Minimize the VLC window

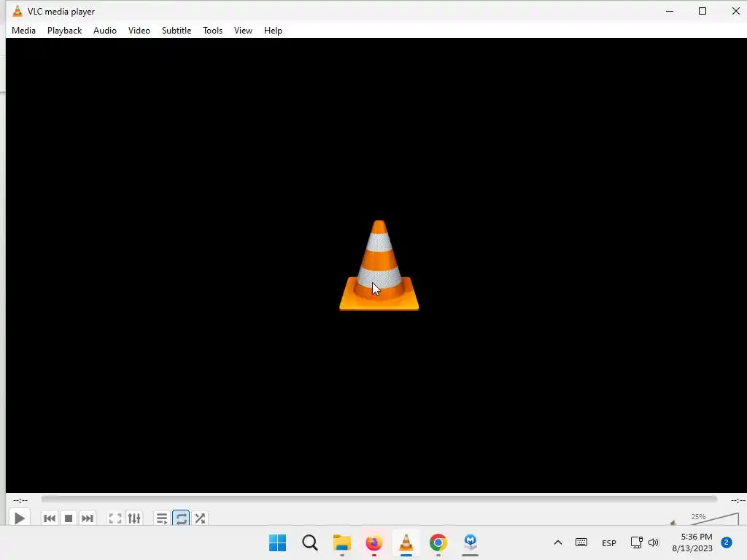[x=670, y=11]
